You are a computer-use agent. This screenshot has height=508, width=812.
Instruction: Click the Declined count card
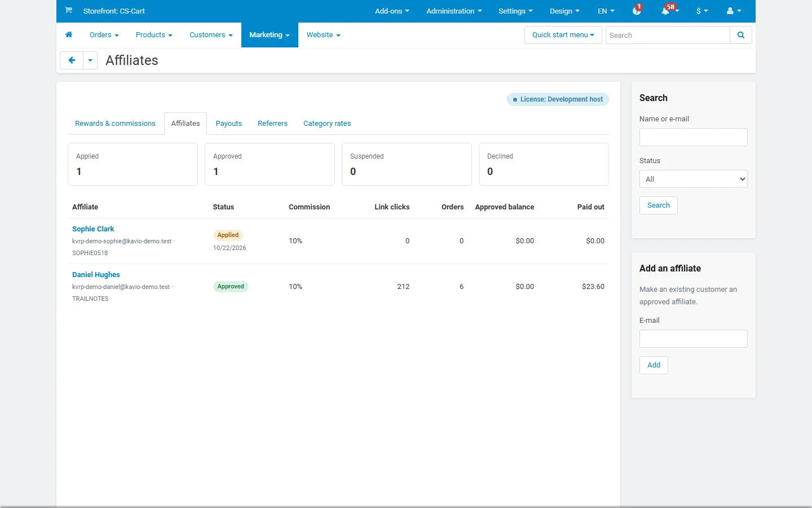544,164
